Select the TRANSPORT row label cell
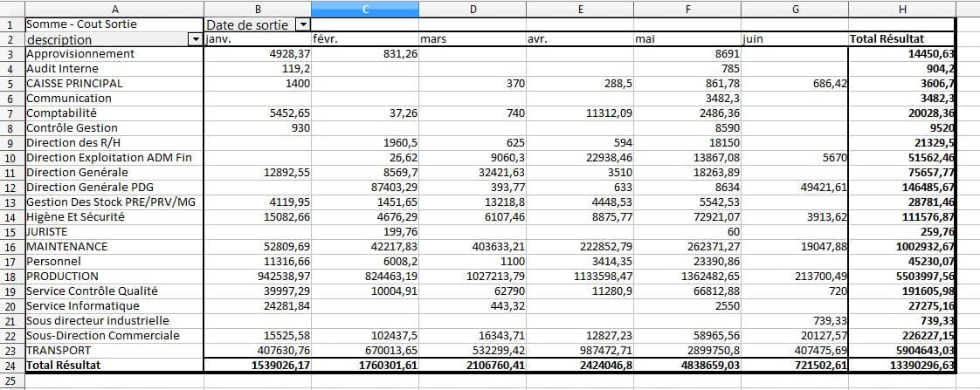Viewport: 980px width, 390px height. pyautogui.click(x=114, y=351)
